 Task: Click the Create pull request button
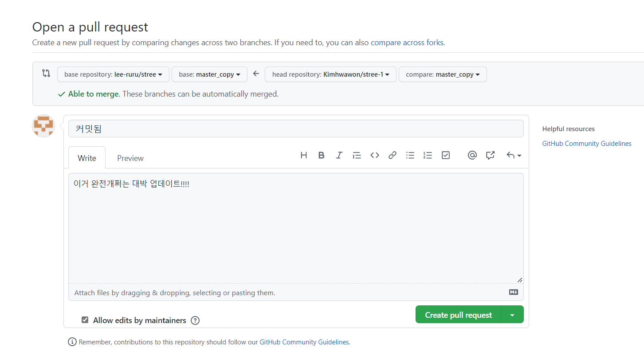tap(458, 315)
